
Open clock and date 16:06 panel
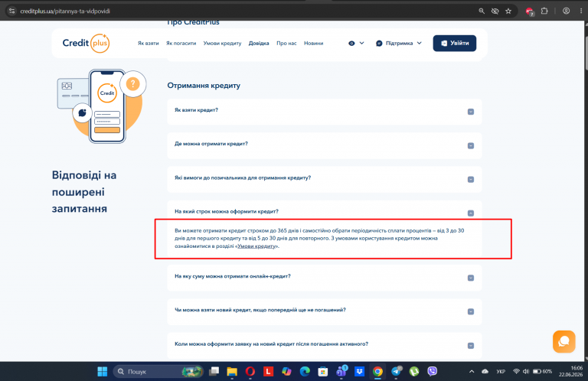click(x=570, y=371)
